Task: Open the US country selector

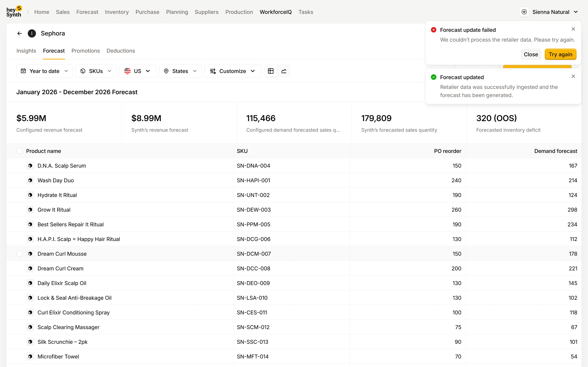Action: 137,71
